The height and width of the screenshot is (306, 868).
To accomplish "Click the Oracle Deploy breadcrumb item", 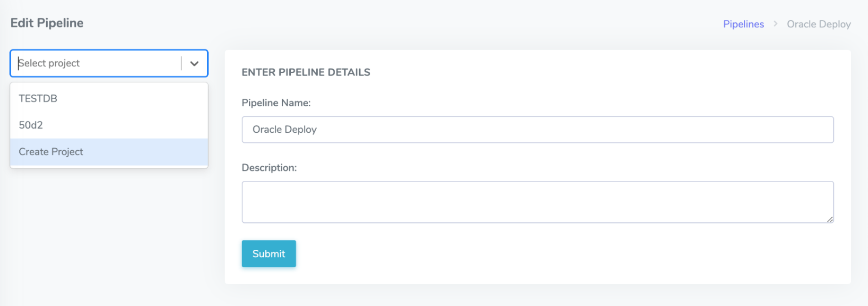I will (x=818, y=24).
